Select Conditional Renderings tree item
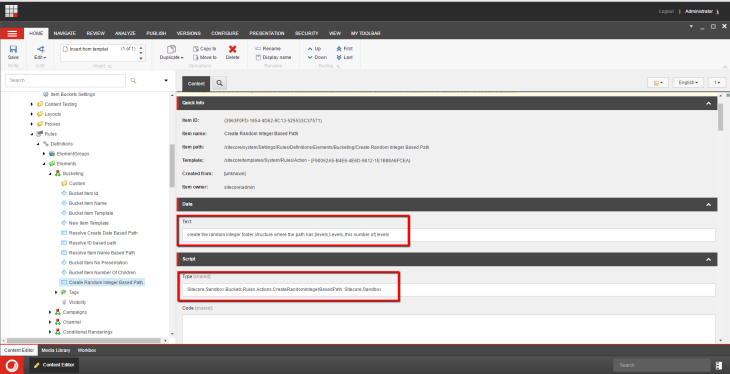Viewport: 730px width, 374px height. [x=83, y=332]
